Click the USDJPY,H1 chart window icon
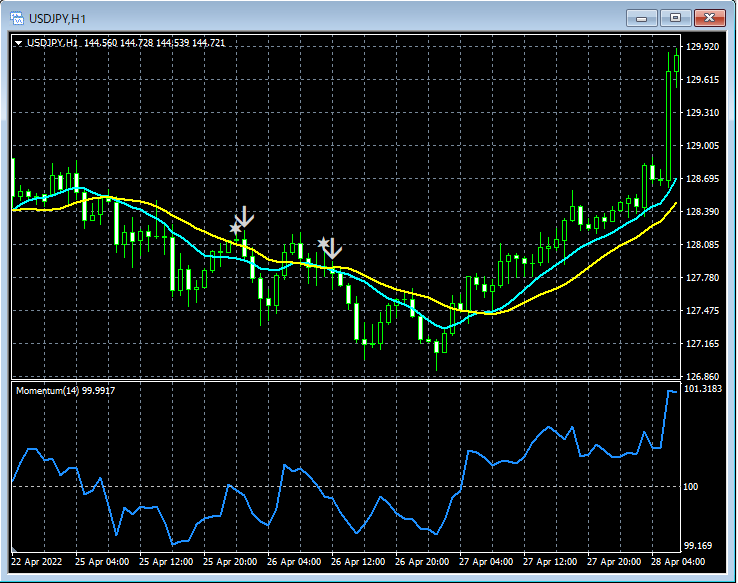 17,18
